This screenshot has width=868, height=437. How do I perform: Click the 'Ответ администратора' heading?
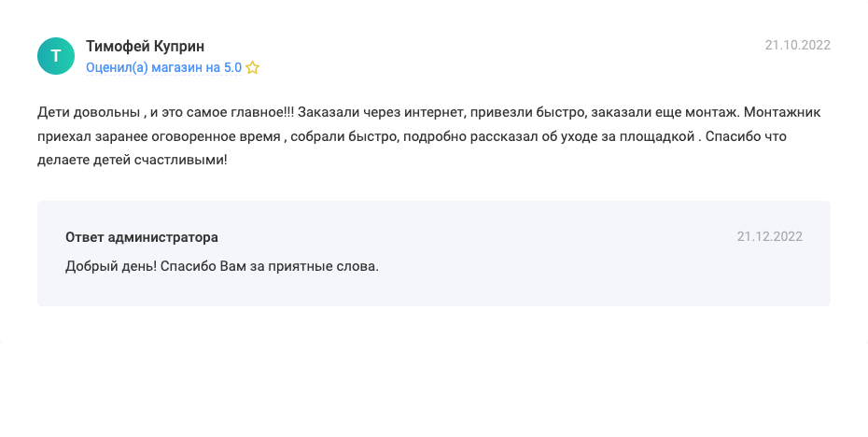(x=142, y=237)
